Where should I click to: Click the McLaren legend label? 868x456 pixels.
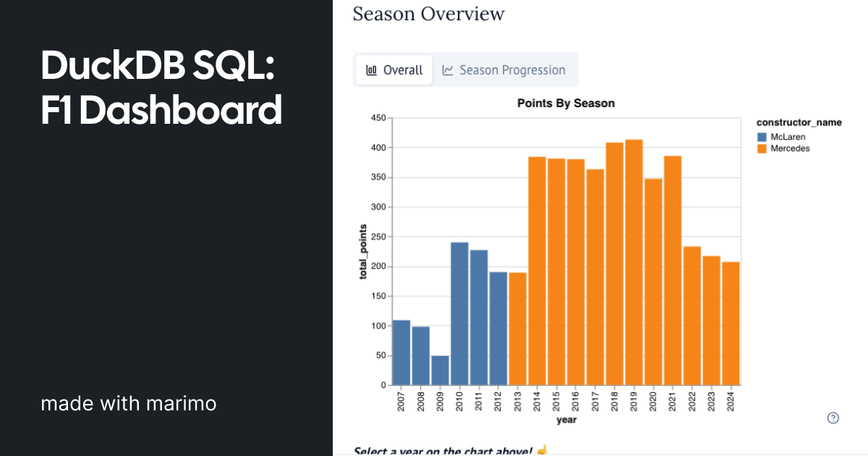pyautogui.click(x=787, y=137)
